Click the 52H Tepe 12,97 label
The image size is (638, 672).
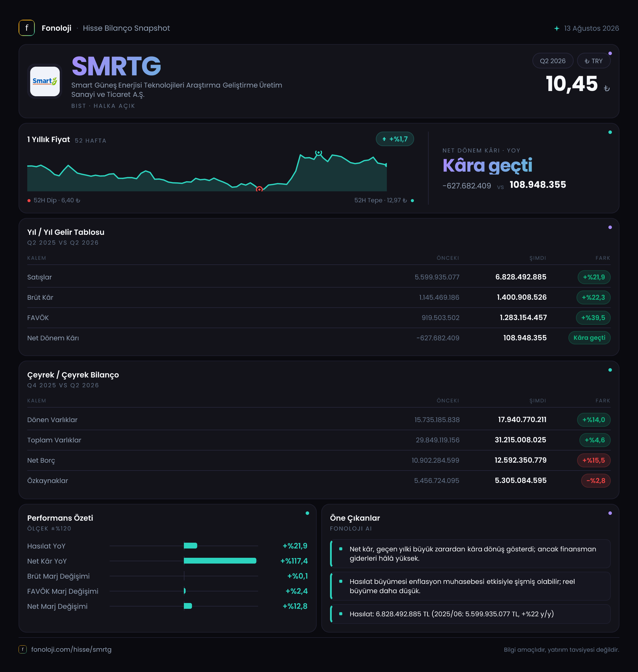[x=380, y=200]
